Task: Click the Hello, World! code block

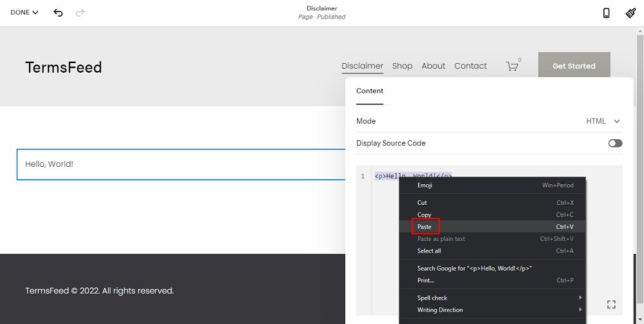Action: pos(181,164)
